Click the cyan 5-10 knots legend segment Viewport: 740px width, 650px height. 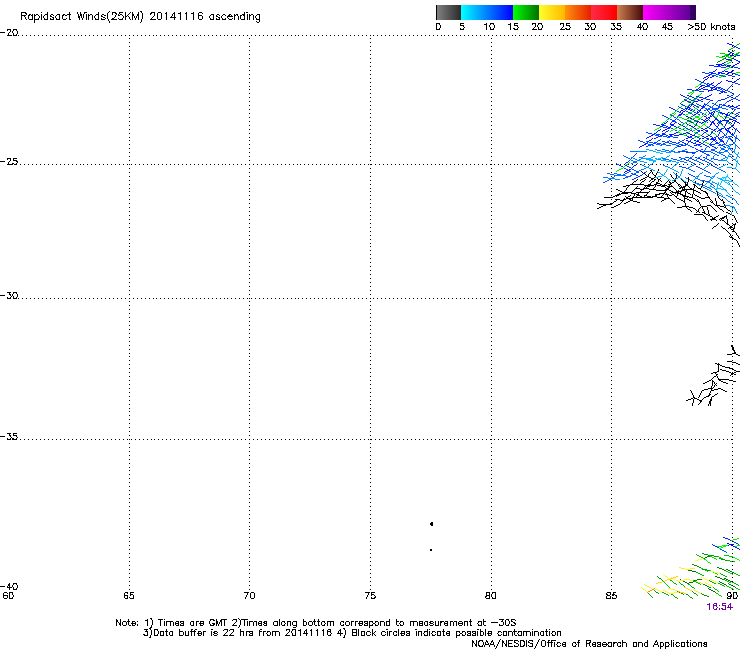coord(474,12)
